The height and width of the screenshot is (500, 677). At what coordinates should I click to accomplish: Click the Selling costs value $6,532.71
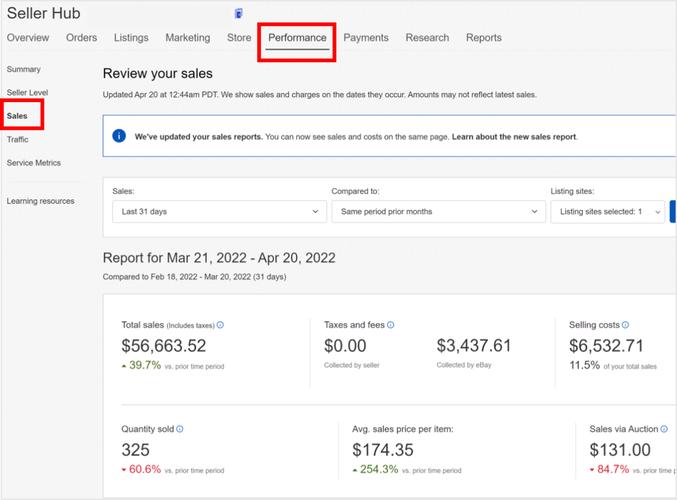click(x=606, y=345)
